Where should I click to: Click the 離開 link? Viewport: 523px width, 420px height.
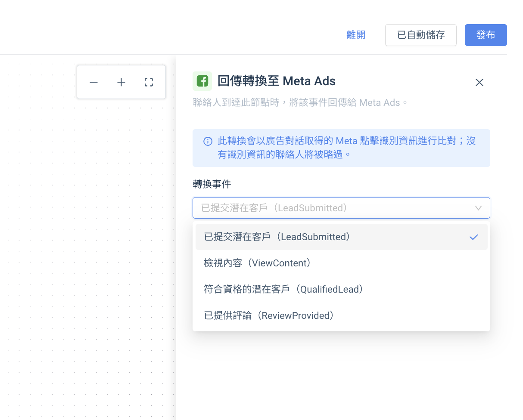[x=356, y=35]
